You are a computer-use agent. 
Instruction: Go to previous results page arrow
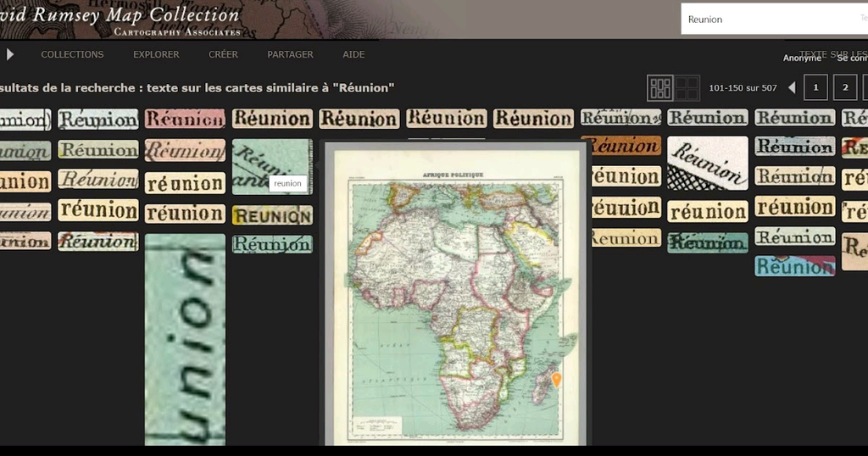pyautogui.click(x=792, y=87)
